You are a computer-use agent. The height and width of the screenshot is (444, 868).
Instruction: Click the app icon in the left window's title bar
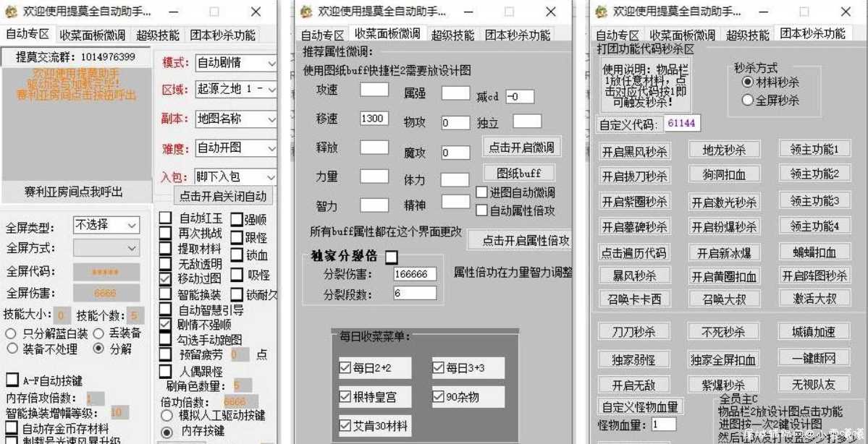11,12
